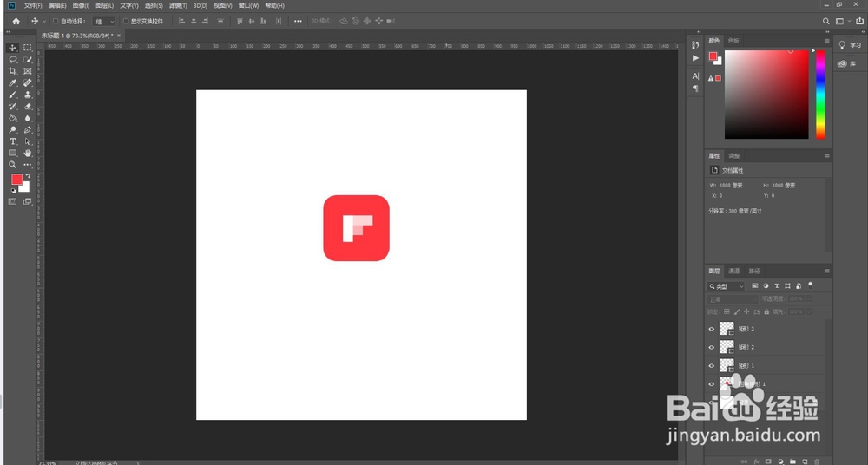The height and width of the screenshot is (465, 868).
Task: Hide the 矩形 3 layer
Action: [712, 329]
